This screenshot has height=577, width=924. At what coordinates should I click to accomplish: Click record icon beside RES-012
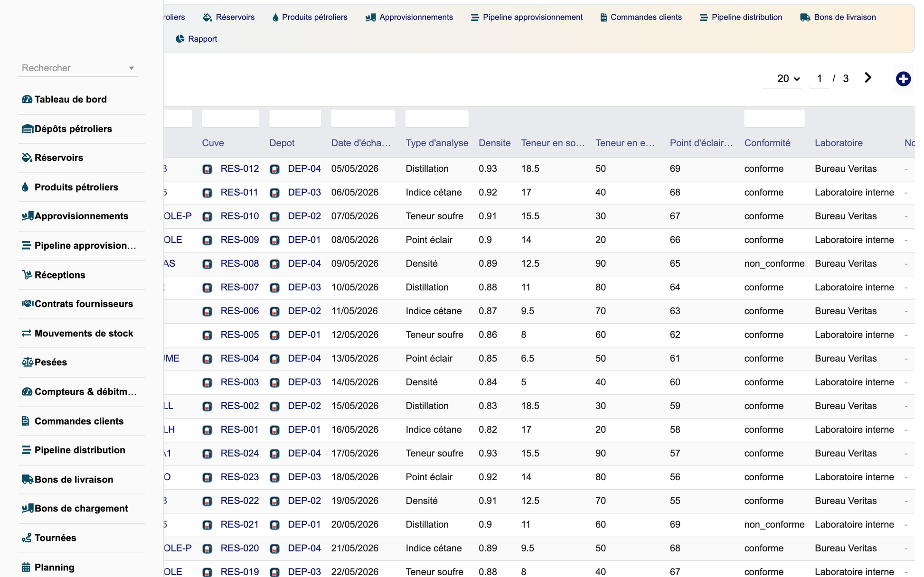(207, 169)
